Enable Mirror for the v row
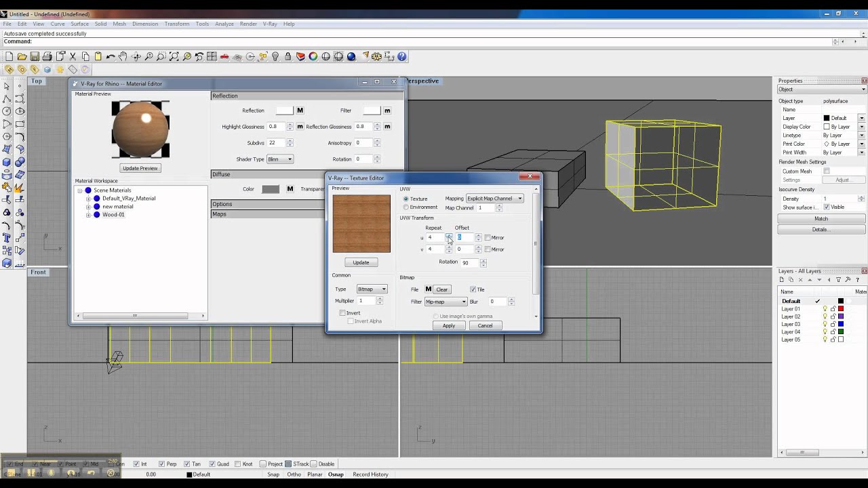Screen dimensions: 868x488 488,249
